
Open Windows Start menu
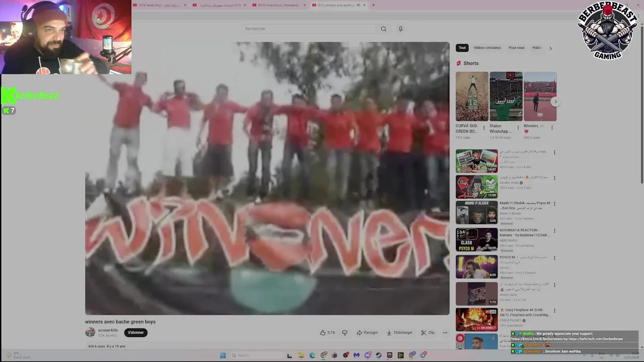pyautogui.click(x=223, y=355)
